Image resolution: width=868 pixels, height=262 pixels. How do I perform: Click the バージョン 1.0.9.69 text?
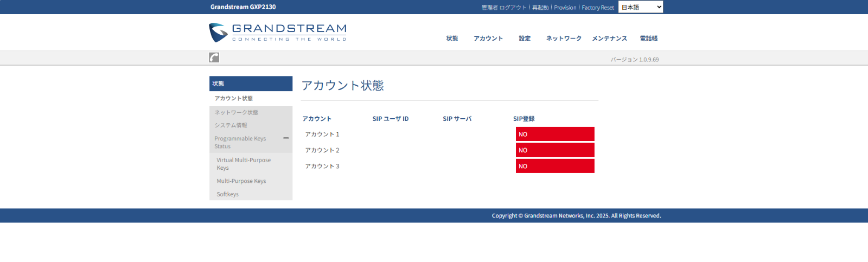[635, 60]
